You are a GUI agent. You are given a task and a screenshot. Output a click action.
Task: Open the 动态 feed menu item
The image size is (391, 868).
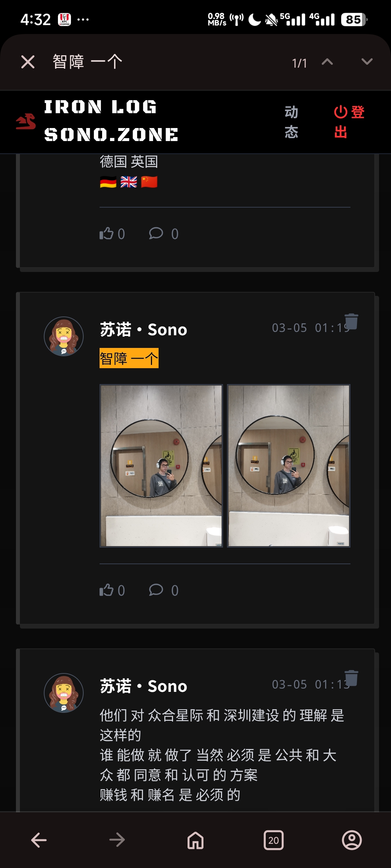pyautogui.click(x=291, y=122)
